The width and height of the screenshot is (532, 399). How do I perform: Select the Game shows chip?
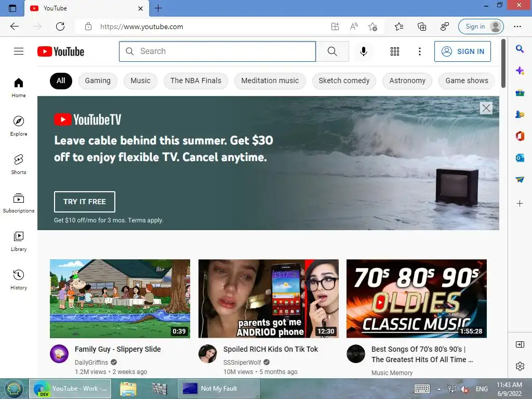pyautogui.click(x=467, y=81)
